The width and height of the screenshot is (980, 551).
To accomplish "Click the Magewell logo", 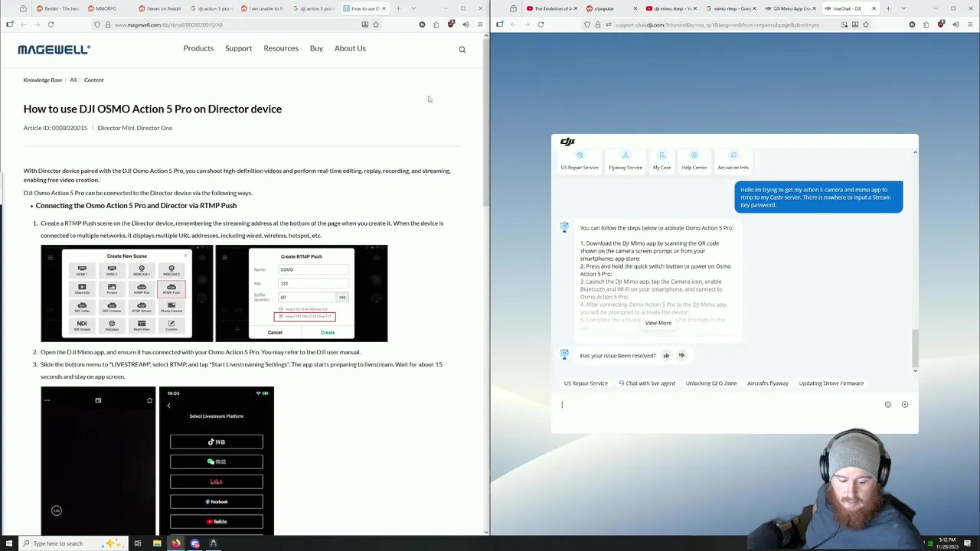I will click(54, 49).
